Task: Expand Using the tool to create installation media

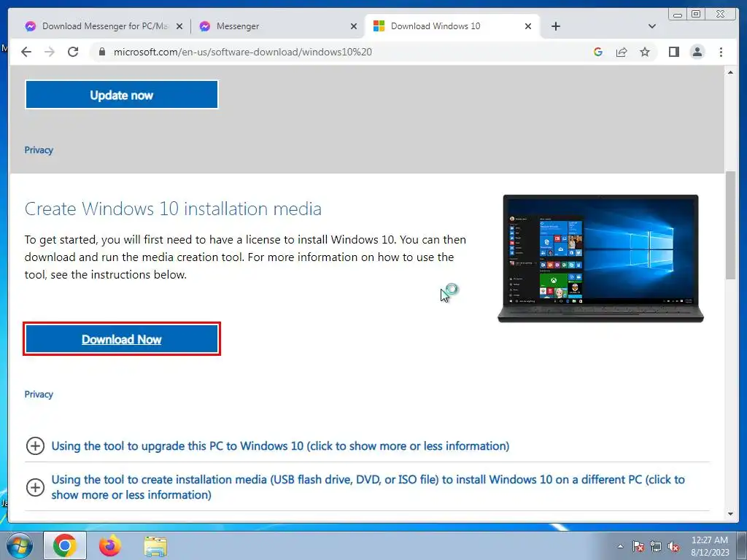Action: [368, 487]
